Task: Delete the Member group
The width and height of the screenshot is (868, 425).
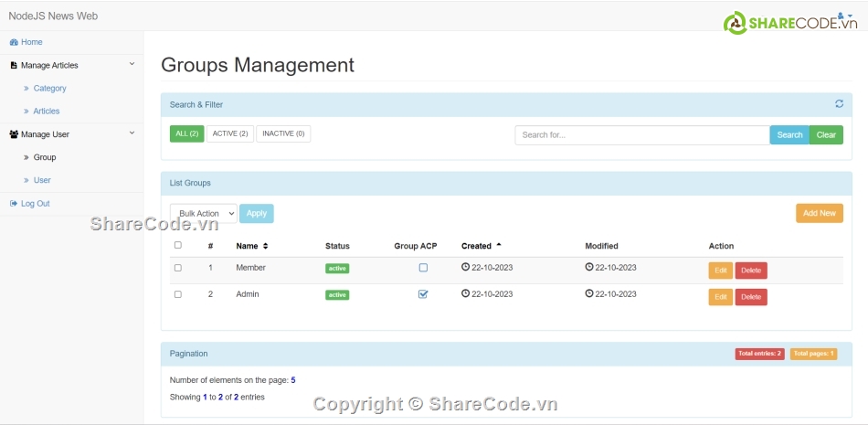Action: [751, 271]
